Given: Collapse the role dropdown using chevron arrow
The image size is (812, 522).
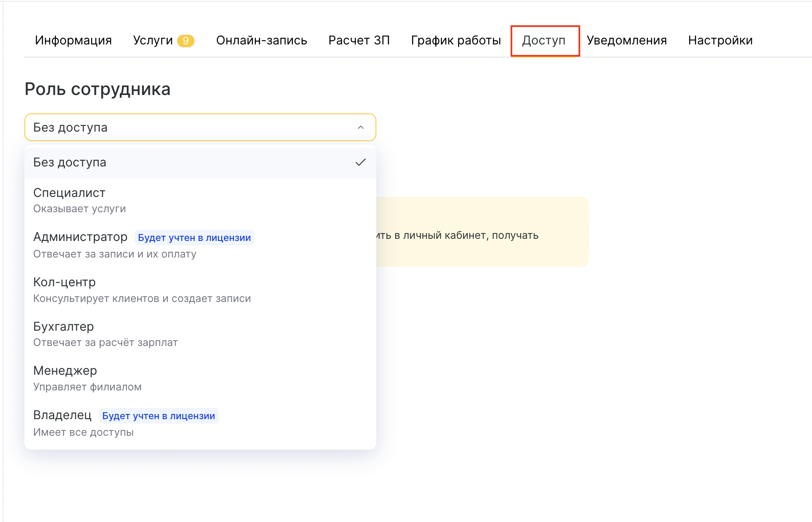Looking at the screenshot, I should [361, 127].
